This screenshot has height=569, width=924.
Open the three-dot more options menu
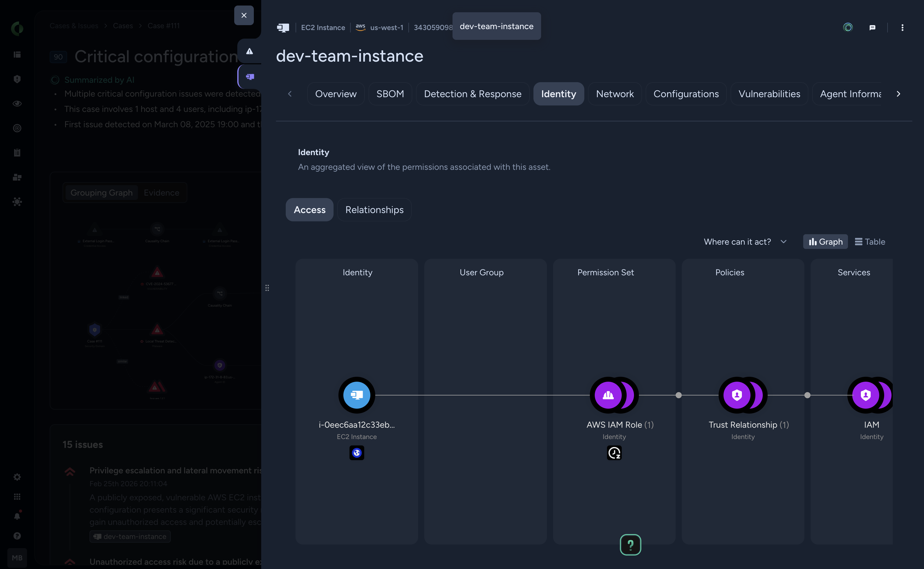[902, 28]
